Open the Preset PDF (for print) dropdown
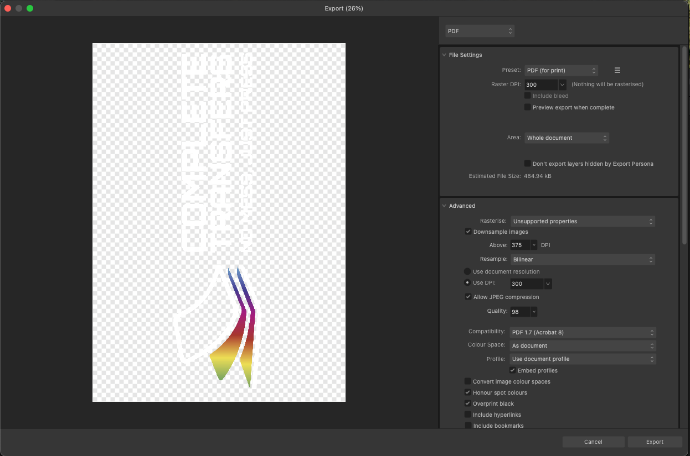This screenshot has width=690, height=456. coord(561,70)
